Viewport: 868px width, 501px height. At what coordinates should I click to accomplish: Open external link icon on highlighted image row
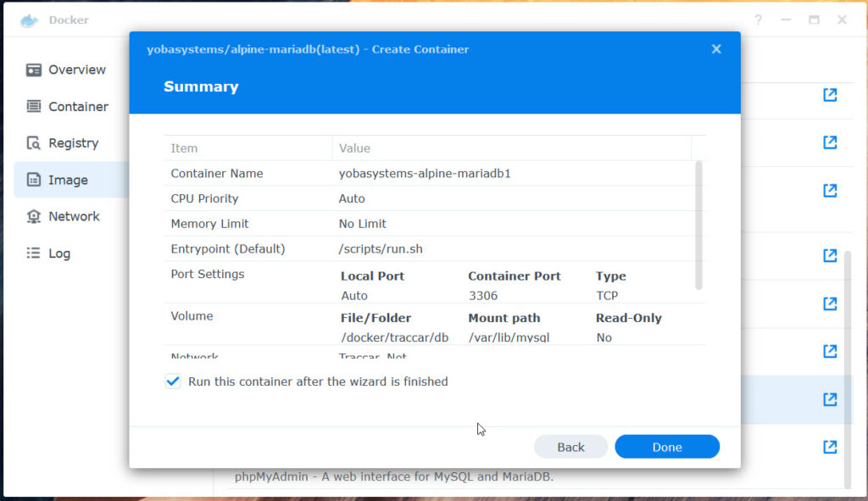[830, 399]
